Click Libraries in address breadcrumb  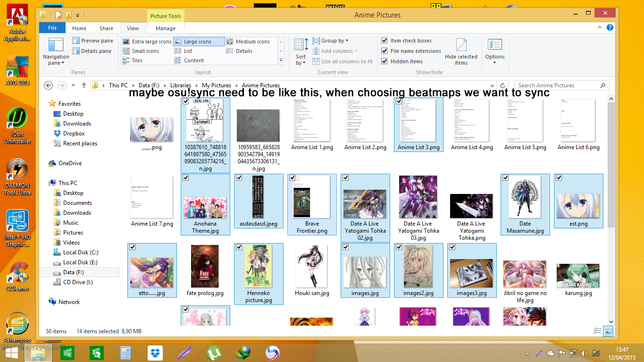tap(180, 85)
